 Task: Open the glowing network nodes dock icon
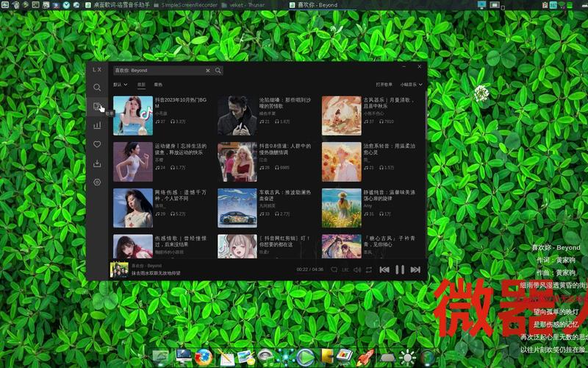(x=286, y=357)
